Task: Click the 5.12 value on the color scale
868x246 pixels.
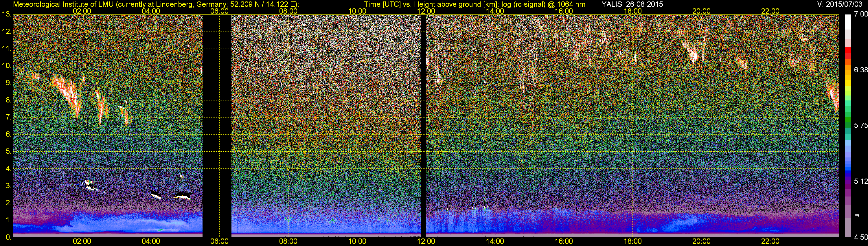Action: pyautogui.click(x=861, y=181)
